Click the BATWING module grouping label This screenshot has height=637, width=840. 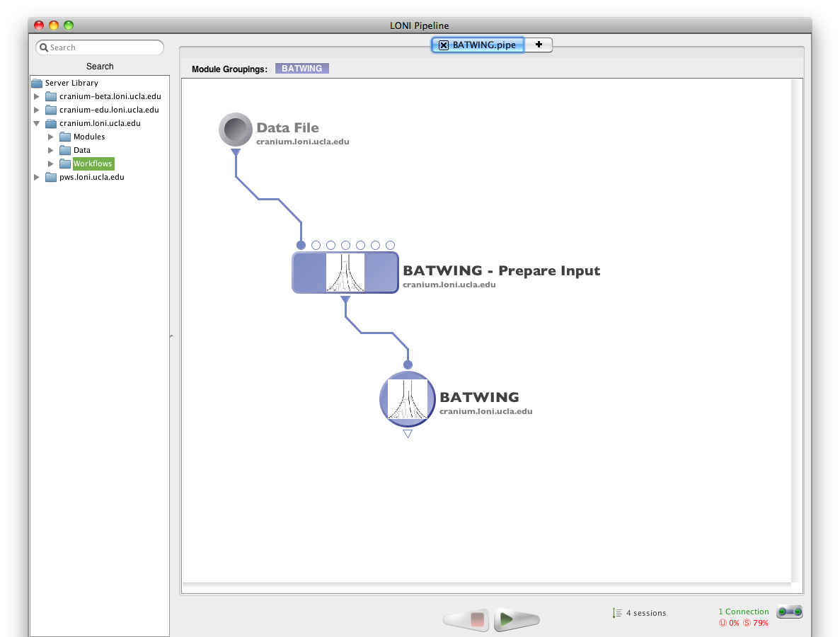[x=301, y=69]
